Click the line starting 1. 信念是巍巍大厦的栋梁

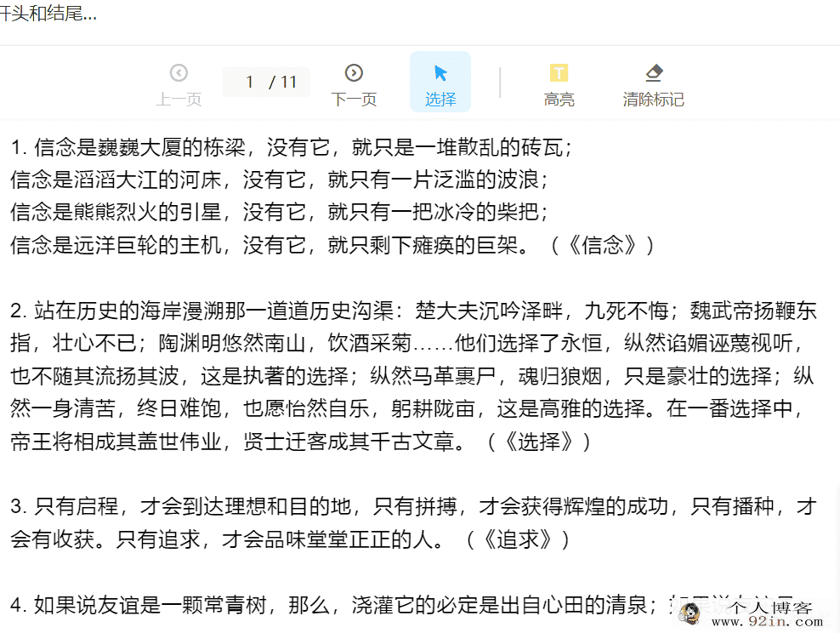292,147
